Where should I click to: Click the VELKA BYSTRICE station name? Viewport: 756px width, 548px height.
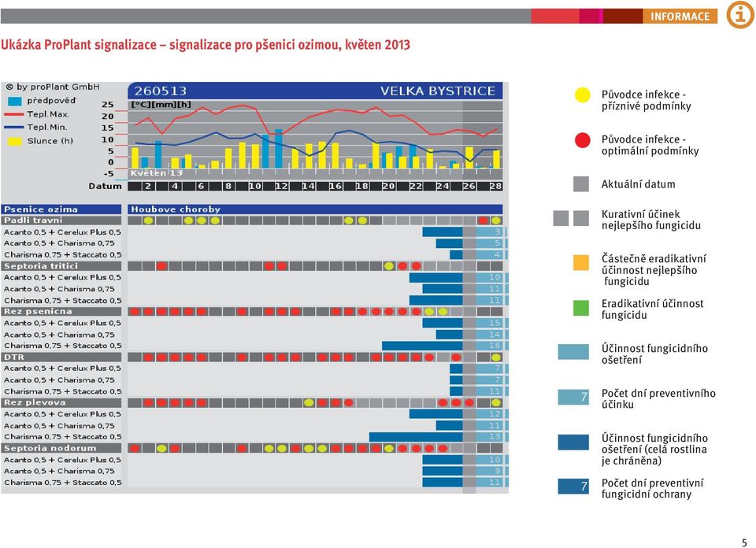[x=437, y=91]
